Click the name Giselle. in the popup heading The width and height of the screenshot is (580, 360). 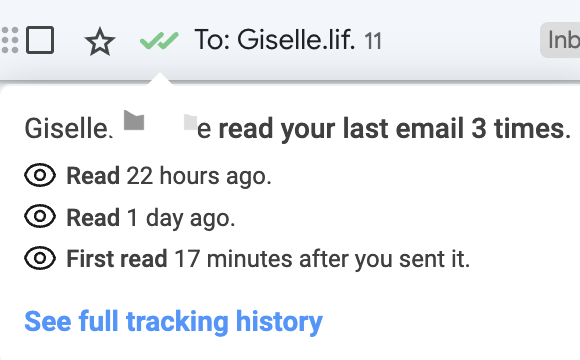[x=68, y=129]
